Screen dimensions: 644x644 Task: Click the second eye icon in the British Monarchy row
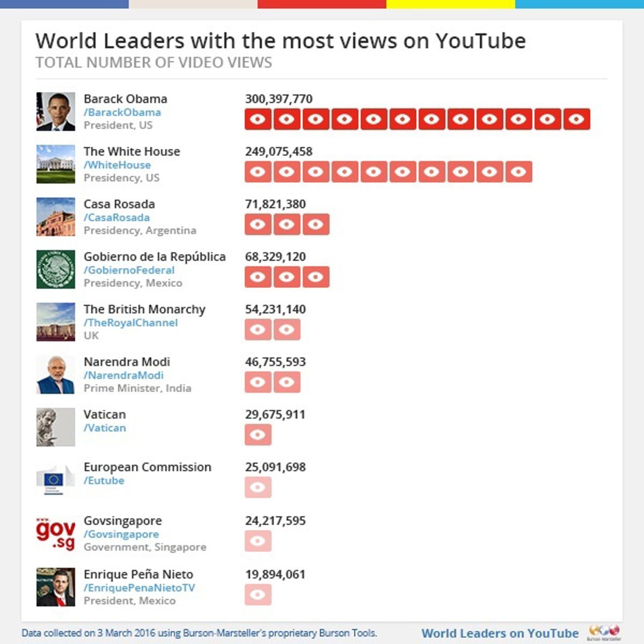pos(287,330)
